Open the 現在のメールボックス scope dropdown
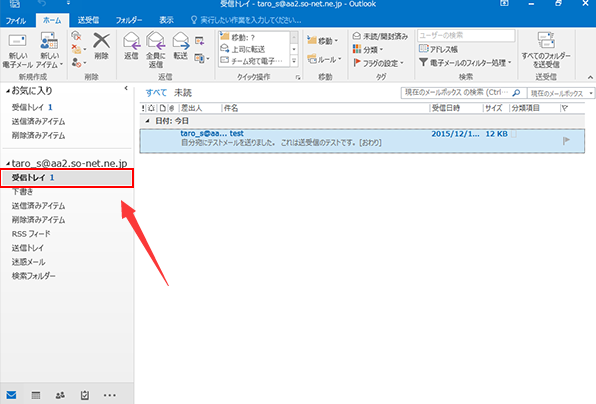Viewport: 596px width, 404px height. click(561, 93)
